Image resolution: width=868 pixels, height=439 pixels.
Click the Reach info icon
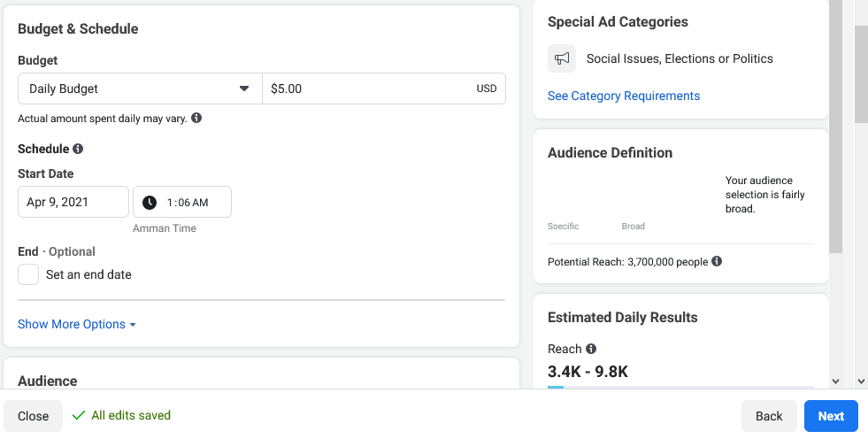[591, 348]
